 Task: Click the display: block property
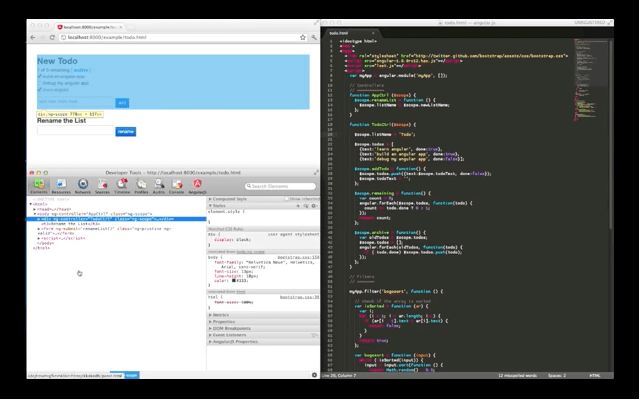pos(233,240)
